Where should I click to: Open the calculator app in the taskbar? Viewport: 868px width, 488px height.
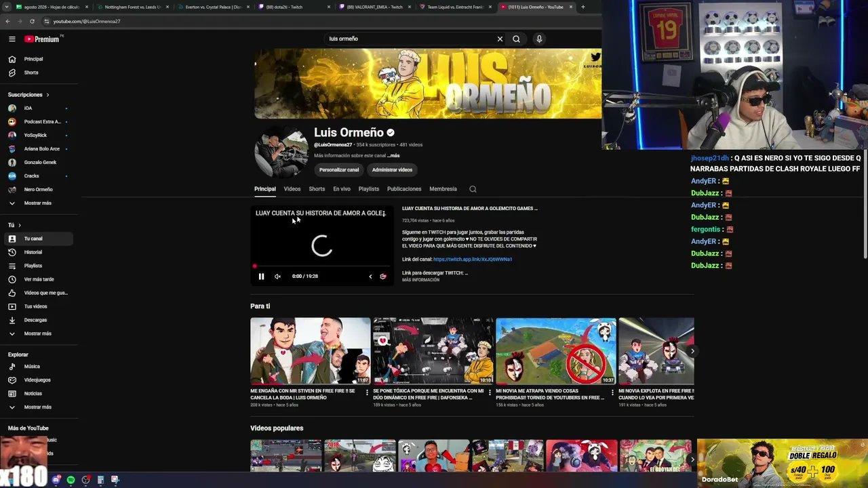point(100,480)
